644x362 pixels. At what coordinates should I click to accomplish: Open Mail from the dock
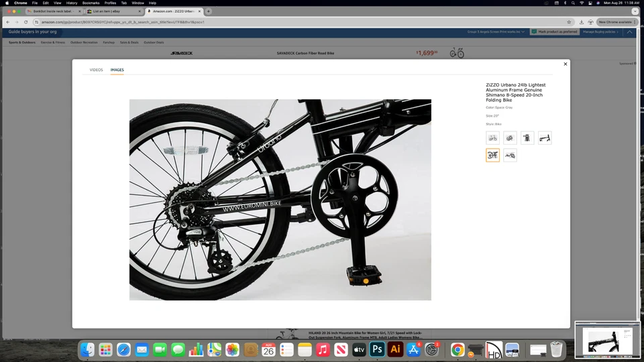142,350
